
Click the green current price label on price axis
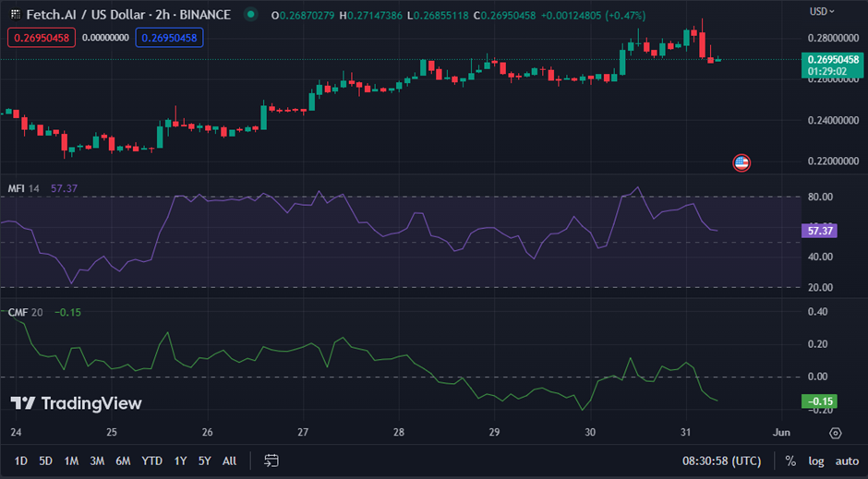click(x=832, y=66)
